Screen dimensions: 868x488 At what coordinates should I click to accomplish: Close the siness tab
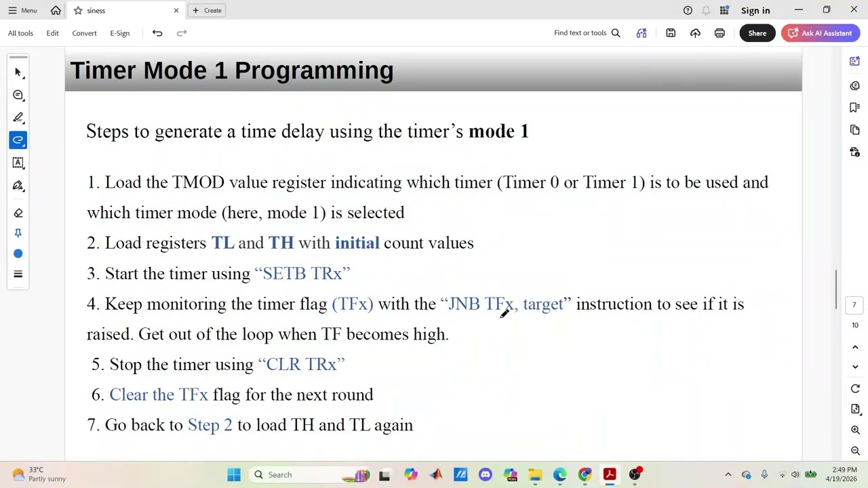(176, 10)
